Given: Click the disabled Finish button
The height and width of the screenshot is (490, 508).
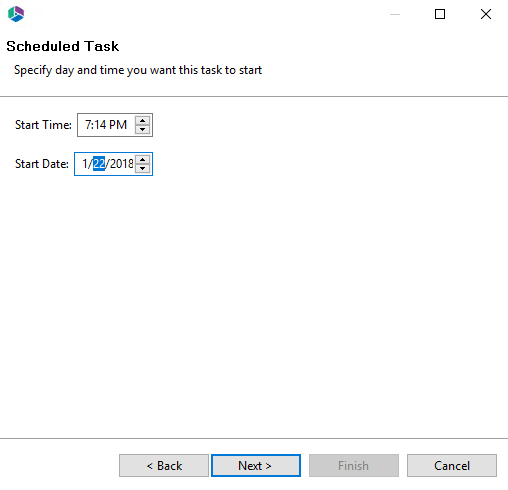Looking at the screenshot, I should click(x=354, y=466).
